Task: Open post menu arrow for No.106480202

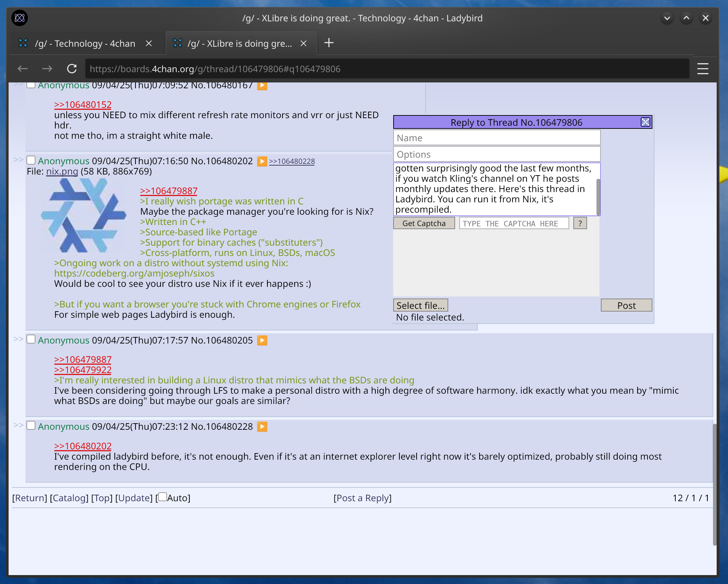Action: [262, 161]
